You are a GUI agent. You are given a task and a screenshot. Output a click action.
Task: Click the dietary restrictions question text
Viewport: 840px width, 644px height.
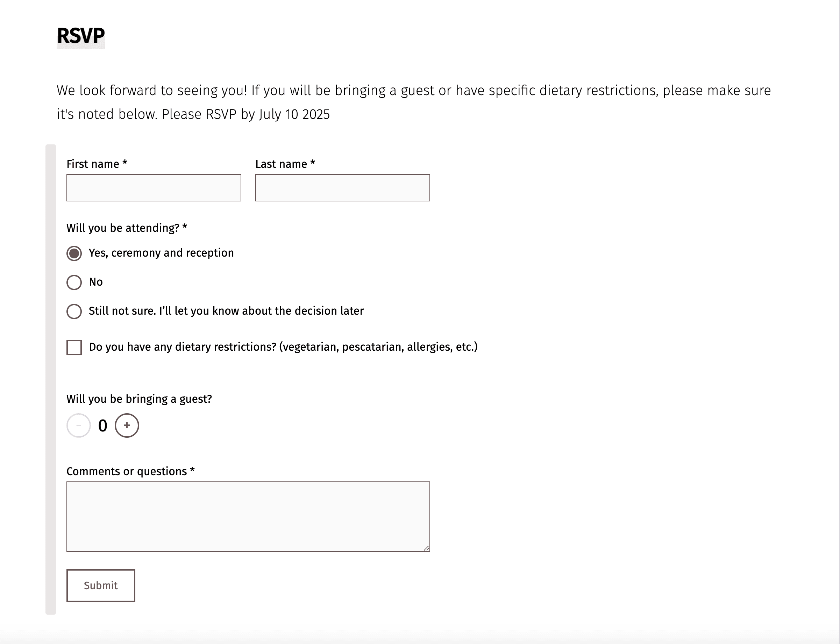click(283, 347)
